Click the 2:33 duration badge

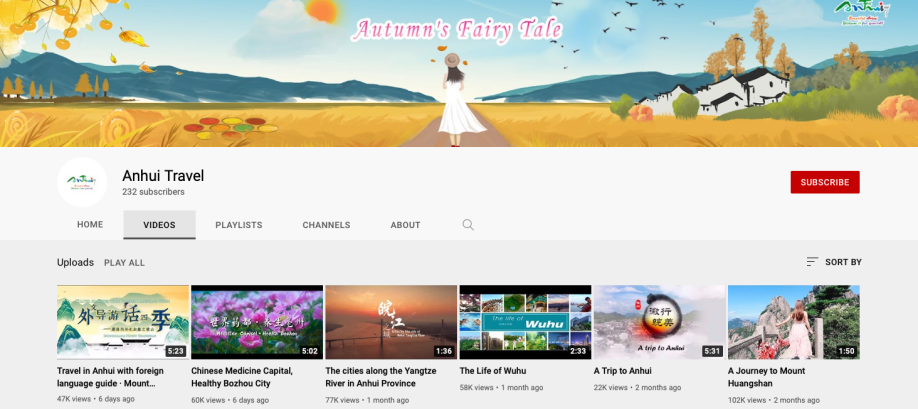point(578,351)
